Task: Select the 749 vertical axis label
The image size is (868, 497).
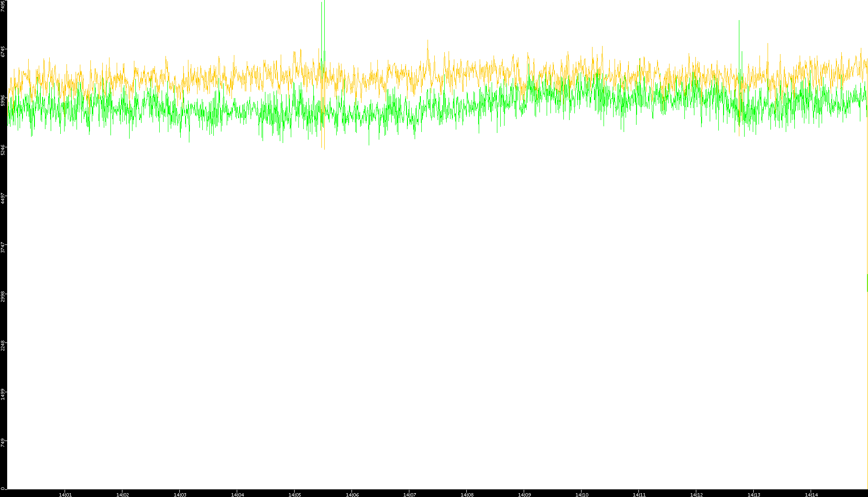Action: (x=3, y=442)
